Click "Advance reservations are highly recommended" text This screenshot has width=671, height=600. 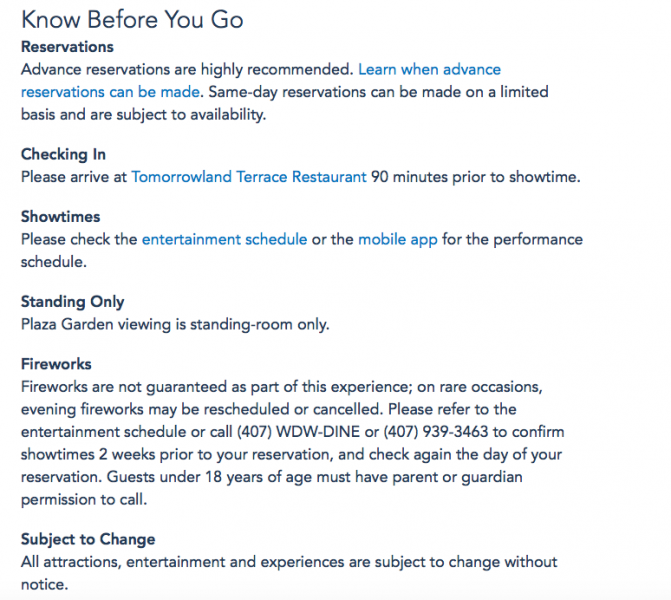click(187, 69)
